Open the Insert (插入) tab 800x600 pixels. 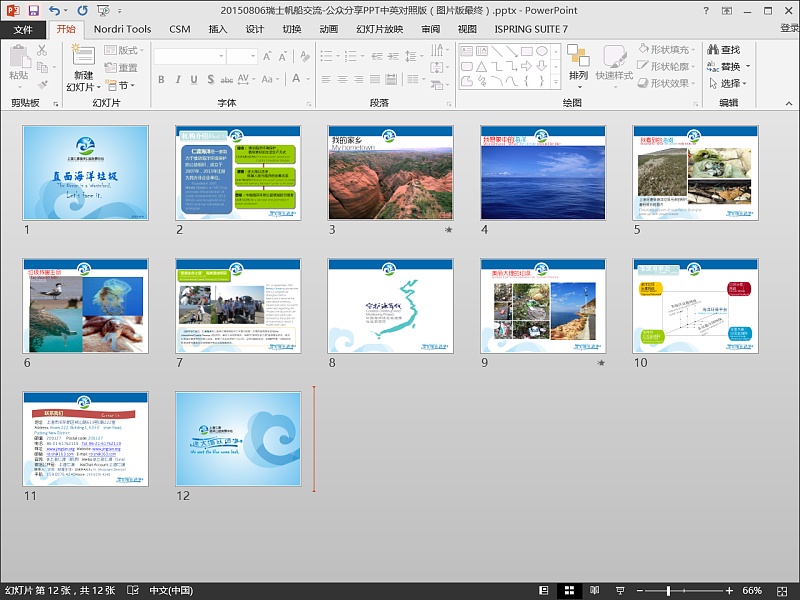click(x=218, y=29)
